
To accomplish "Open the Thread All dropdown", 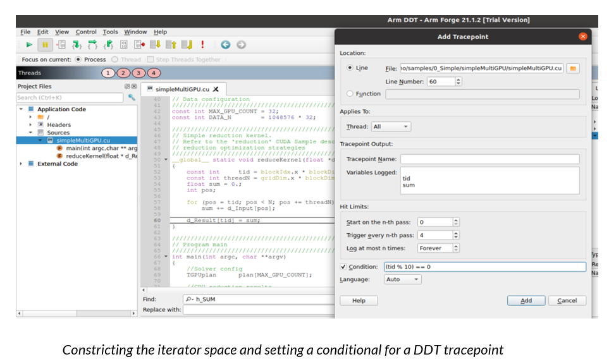I will coord(391,126).
